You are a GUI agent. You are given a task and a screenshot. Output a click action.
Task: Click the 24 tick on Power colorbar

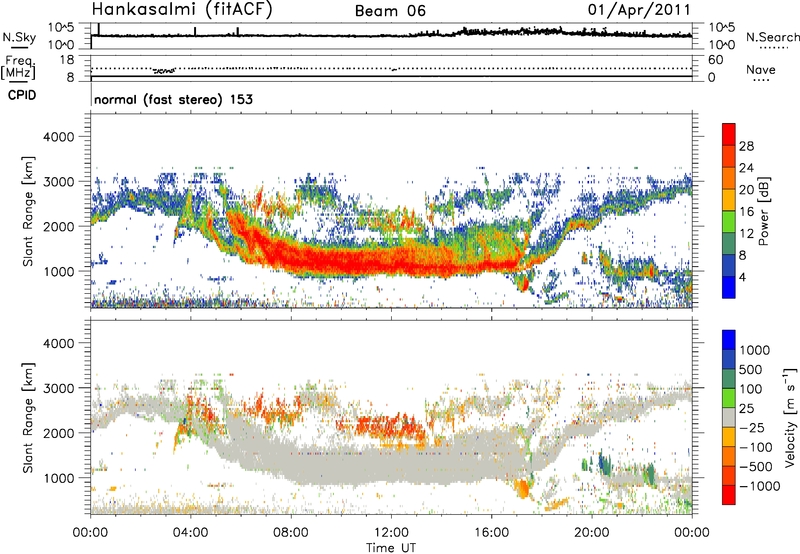click(746, 168)
